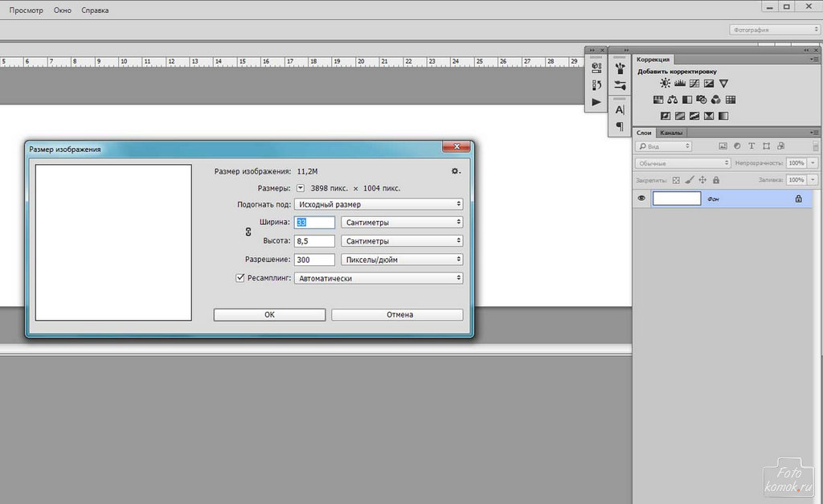Add an Invert adjustment
The width and height of the screenshot is (823, 504).
pos(665,116)
